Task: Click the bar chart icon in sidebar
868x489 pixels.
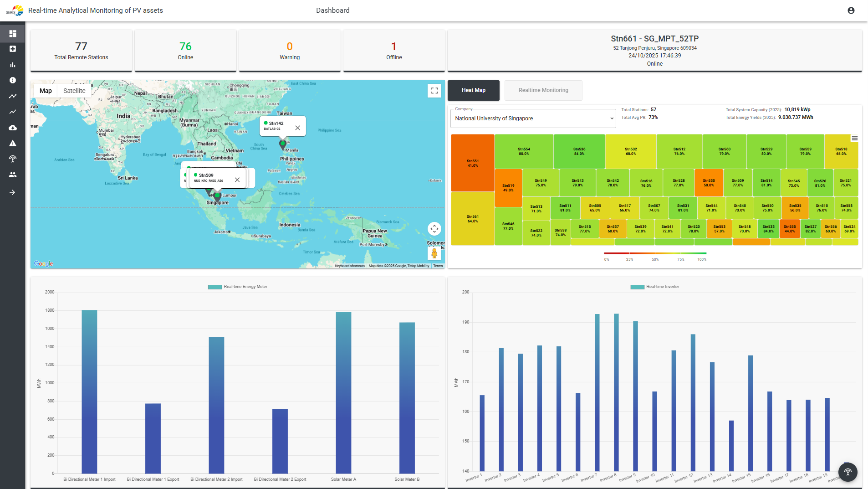Action: pyautogui.click(x=13, y=65)
